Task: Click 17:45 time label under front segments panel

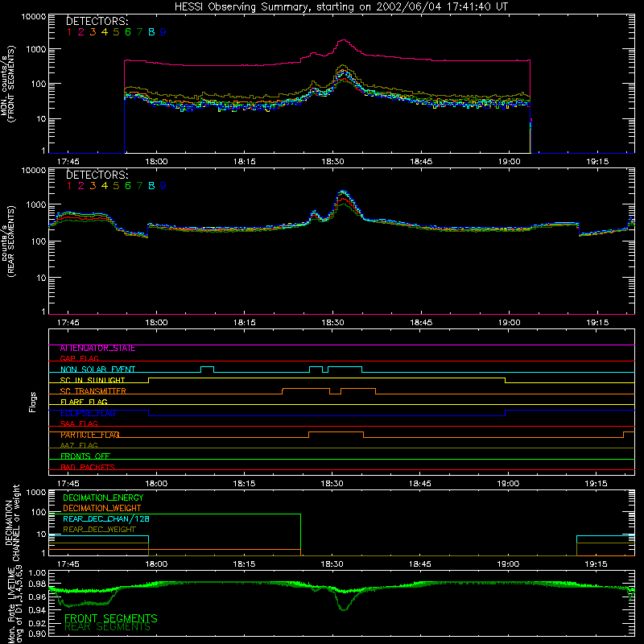Action: coord(68,162)
